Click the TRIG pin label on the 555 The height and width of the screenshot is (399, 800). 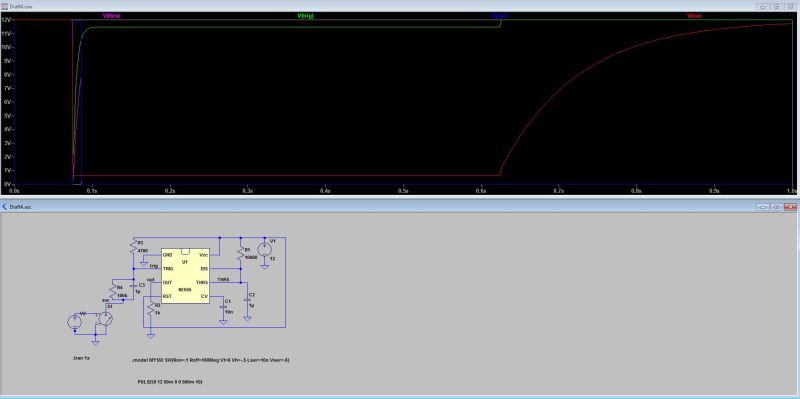click(168, 268)
